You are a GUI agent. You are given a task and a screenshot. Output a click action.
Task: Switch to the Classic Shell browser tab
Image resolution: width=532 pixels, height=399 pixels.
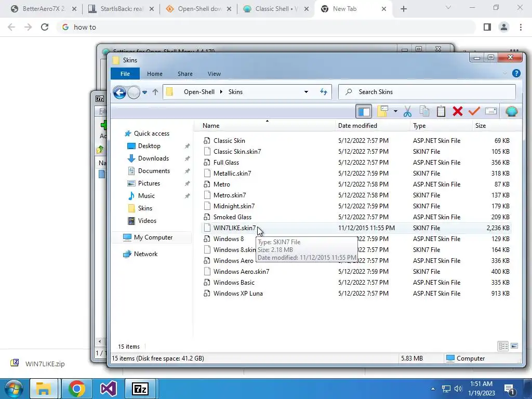(x=276, y=9)
